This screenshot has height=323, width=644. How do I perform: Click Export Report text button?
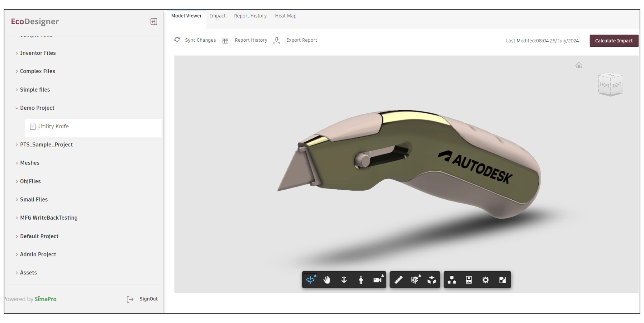(302, 40)
